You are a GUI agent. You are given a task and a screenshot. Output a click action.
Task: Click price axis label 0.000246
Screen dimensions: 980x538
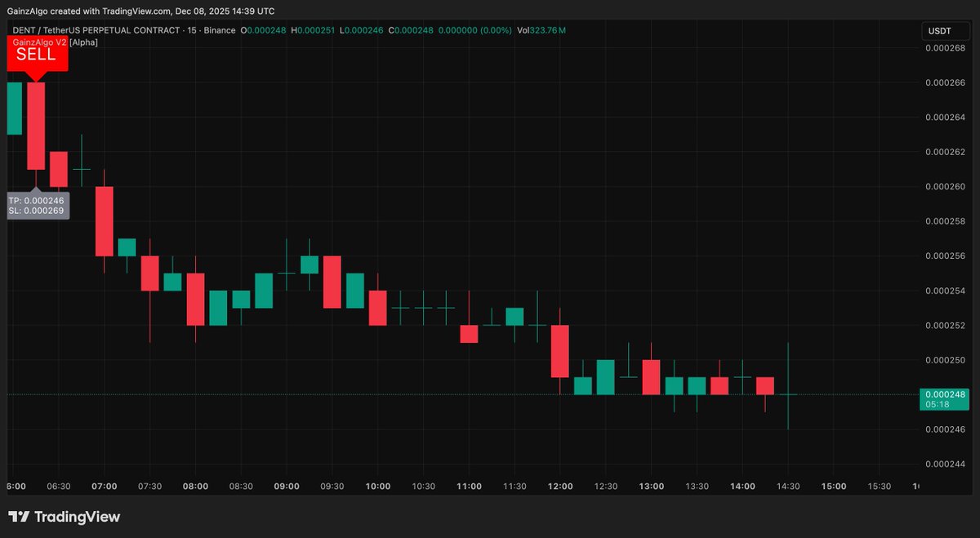[945, 429]
